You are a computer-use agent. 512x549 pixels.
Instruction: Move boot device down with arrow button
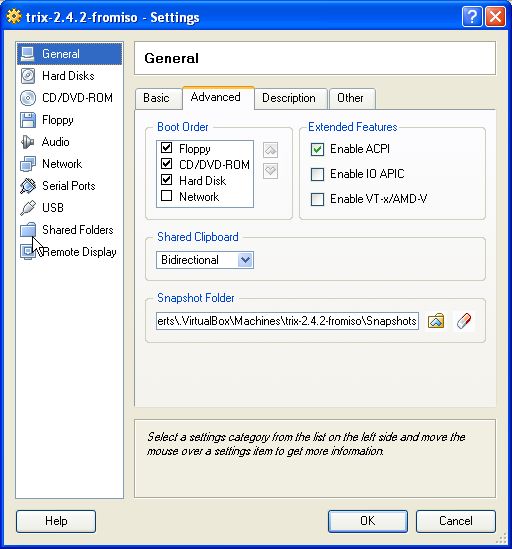[x=270, y=171]
